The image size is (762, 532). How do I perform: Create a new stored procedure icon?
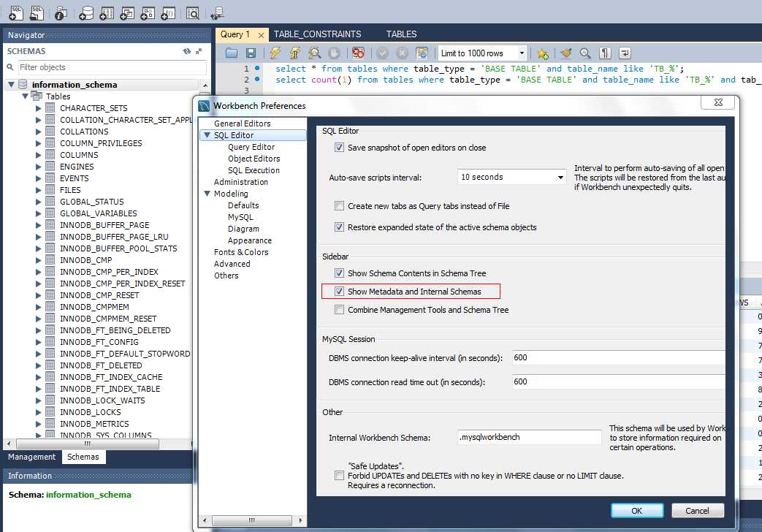(148, 13)
